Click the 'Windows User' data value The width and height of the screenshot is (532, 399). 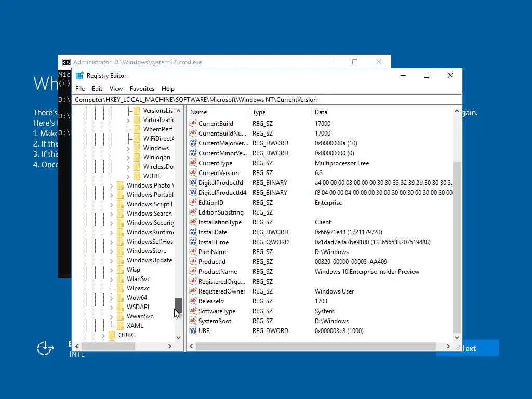click(x=334, y=291)
